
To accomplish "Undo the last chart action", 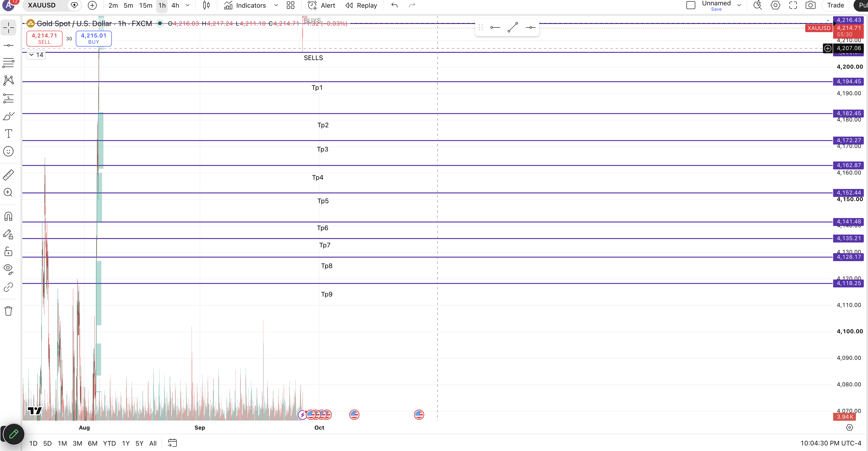I will [x=394, y=5].
